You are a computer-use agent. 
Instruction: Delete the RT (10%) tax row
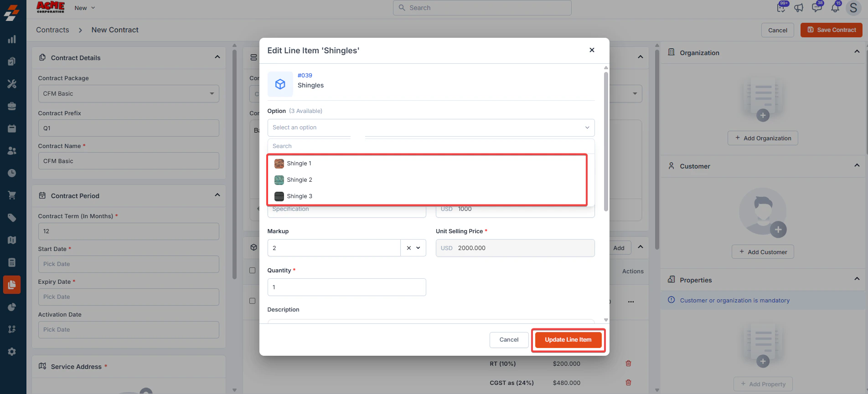pyautogui.click(x=628, y=363)
